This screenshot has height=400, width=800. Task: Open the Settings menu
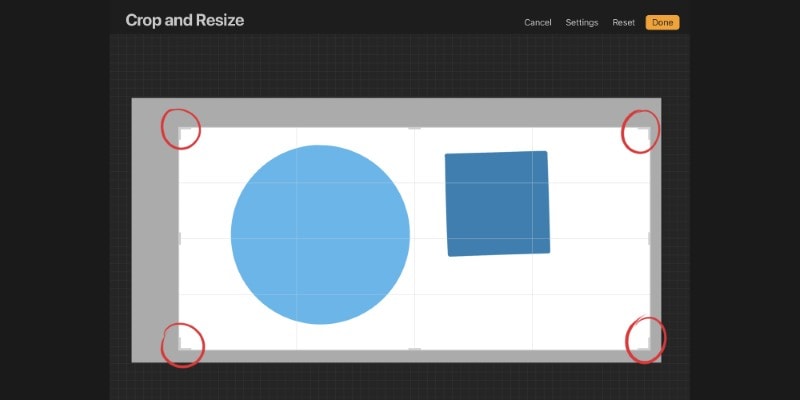pyautogui.click(x=582, y=22)
